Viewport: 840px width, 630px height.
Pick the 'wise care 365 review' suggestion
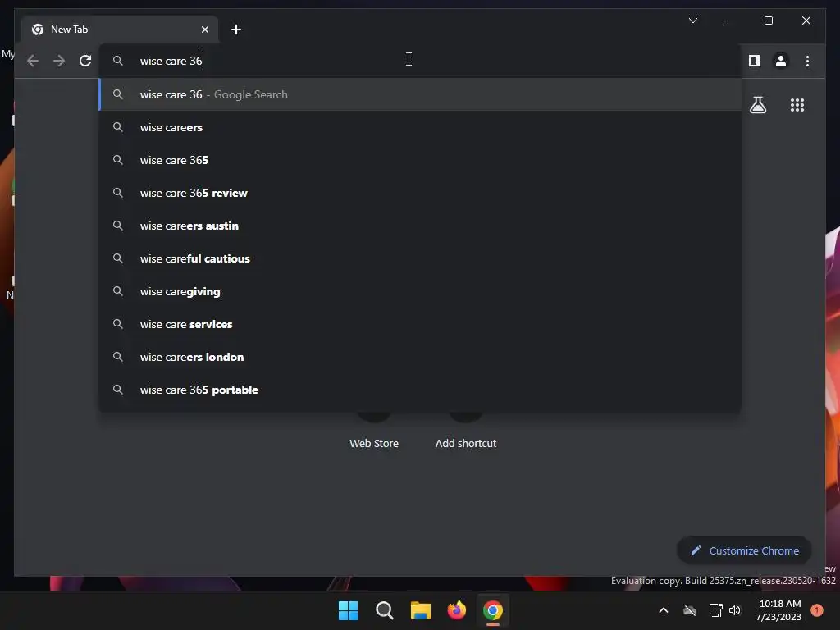click(x=421, y=193)
